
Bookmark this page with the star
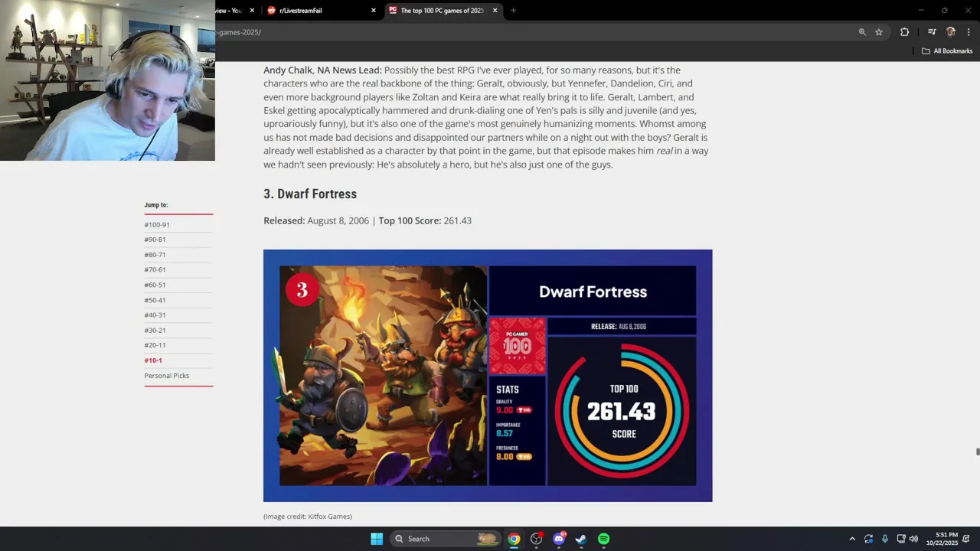click(x=879, y=32)
